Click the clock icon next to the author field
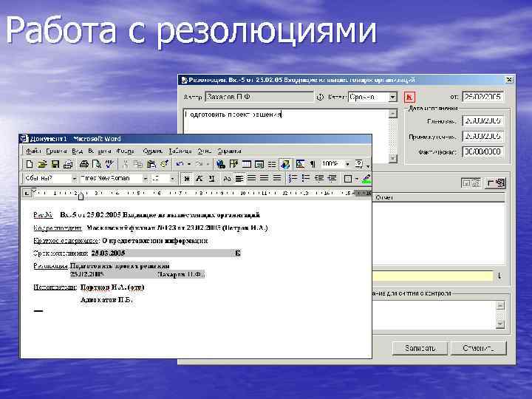Viewport: 532px width, 399px height. click(x=320, y=97)
